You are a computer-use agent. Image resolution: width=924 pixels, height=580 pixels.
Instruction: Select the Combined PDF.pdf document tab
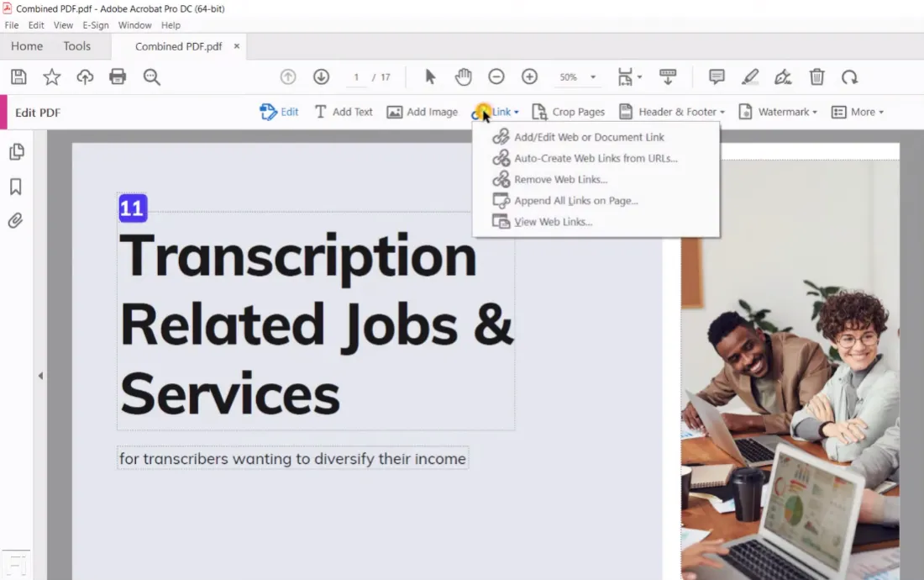point(178,46)
